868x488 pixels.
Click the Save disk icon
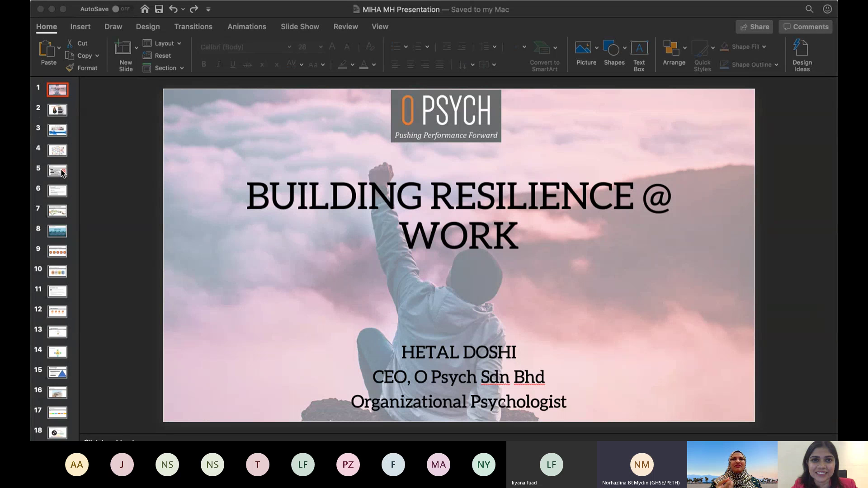[x=159, y=9]
